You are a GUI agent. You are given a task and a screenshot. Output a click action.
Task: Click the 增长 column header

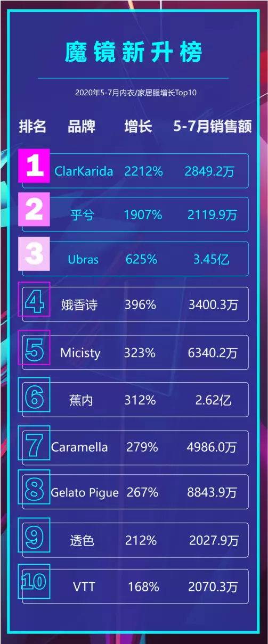pyautogui.click(x=139, y=127)
